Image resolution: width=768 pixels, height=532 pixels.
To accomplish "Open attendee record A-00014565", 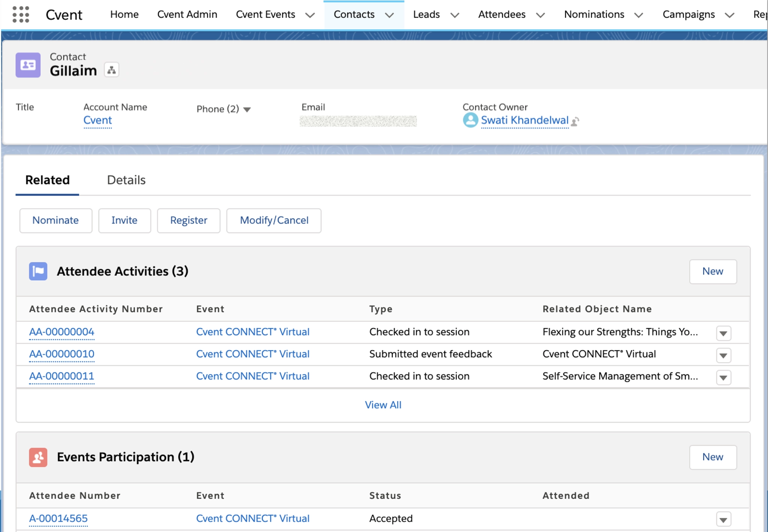I will click(58, 519).
